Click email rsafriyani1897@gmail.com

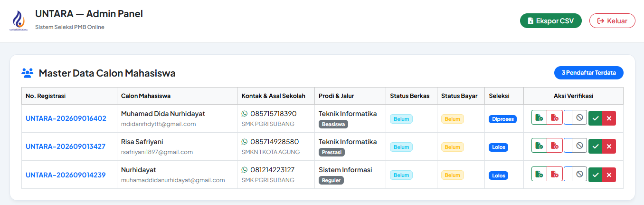(x=157, y=152)
